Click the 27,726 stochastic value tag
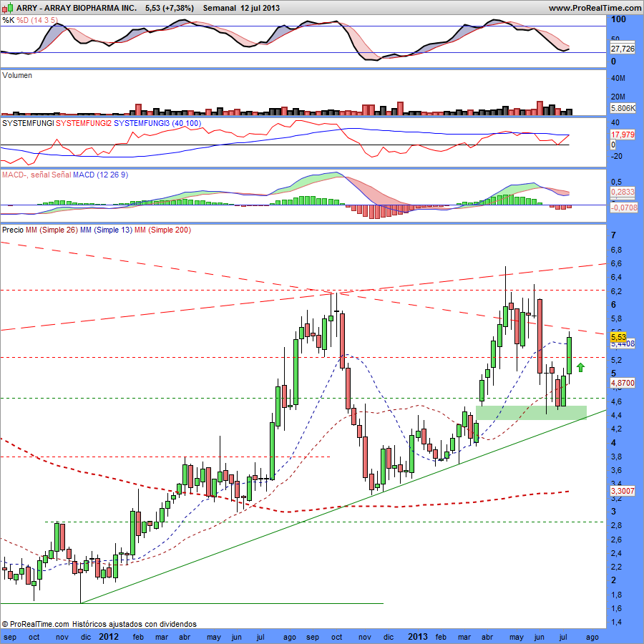644x644 pixels. pos(623,49)
